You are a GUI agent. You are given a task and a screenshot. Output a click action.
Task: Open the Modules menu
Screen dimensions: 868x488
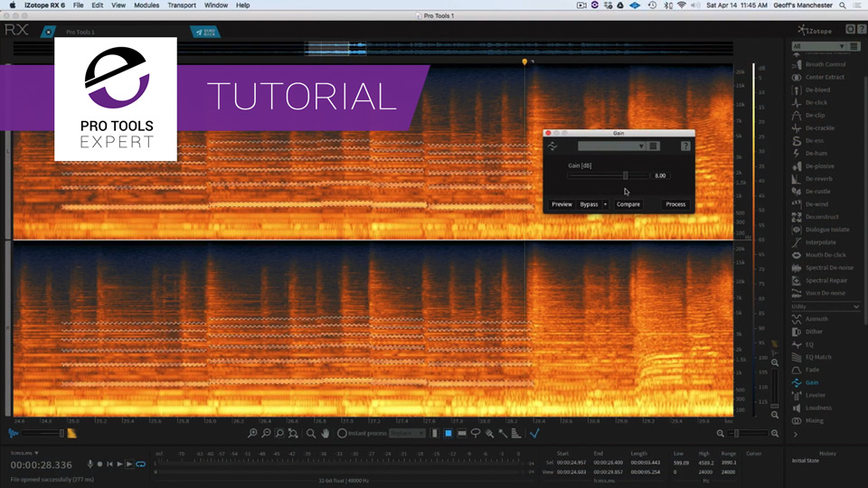click(146, 5)
